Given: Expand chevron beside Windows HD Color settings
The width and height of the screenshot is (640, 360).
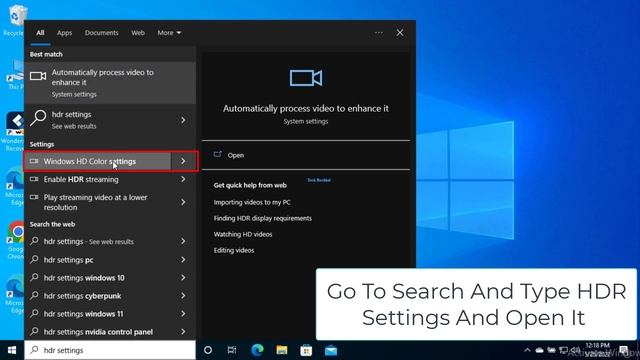Looking at the screenshot, I should 183,161.
